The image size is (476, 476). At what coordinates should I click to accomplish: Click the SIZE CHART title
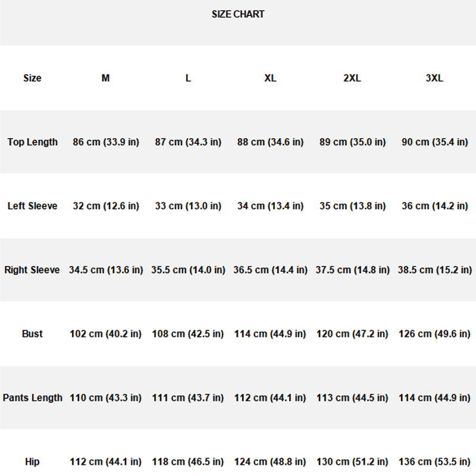pos(238,14)
